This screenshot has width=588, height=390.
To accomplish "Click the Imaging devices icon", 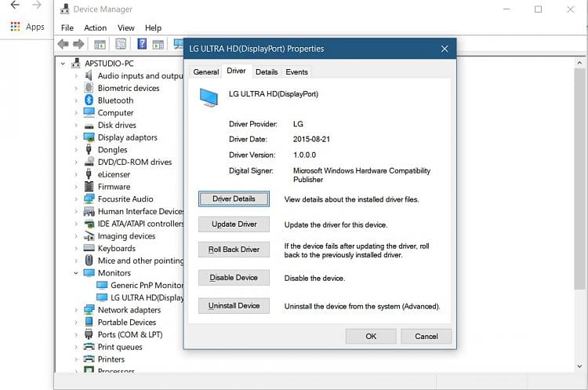I will pos(89,235).
